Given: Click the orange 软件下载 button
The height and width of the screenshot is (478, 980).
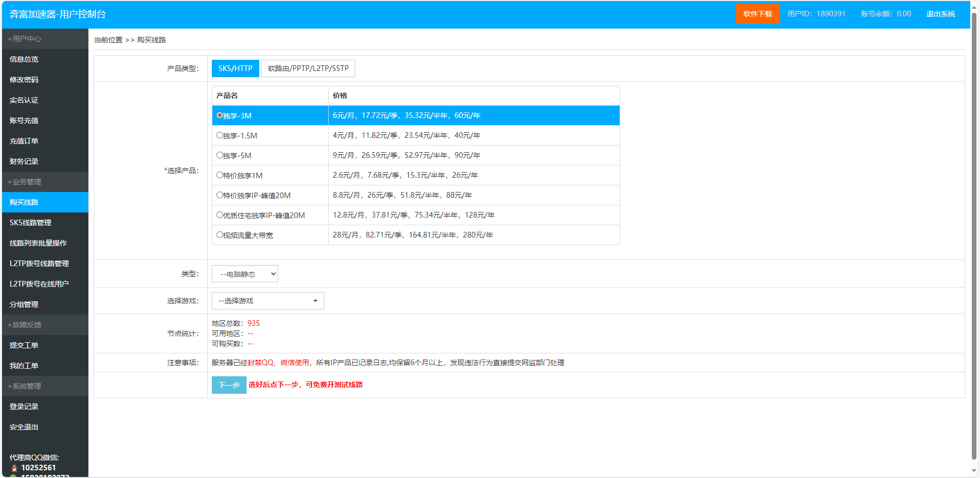Looking at the screenshot, I should [757, 14].
